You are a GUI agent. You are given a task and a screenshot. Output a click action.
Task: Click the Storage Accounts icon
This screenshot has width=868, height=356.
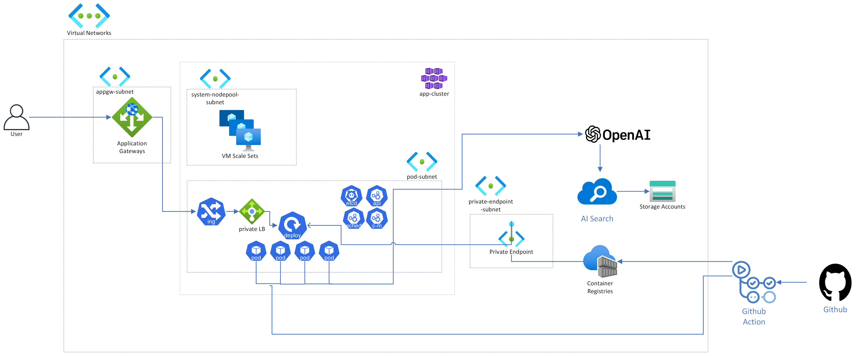(x=662, y=191)
